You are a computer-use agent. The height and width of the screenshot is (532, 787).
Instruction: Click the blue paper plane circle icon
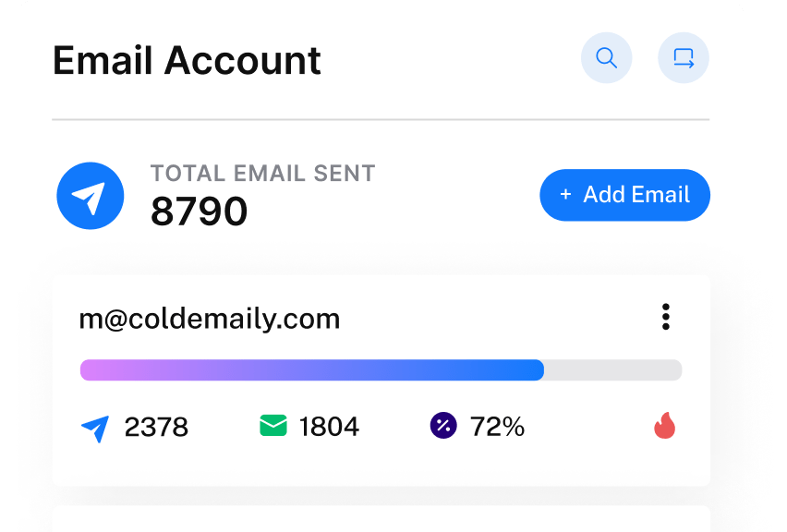pos(91,196)
